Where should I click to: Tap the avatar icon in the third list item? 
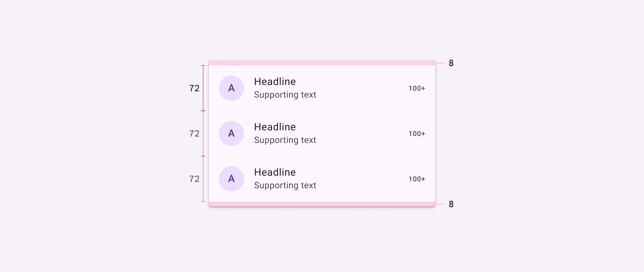tap(231, 179)
